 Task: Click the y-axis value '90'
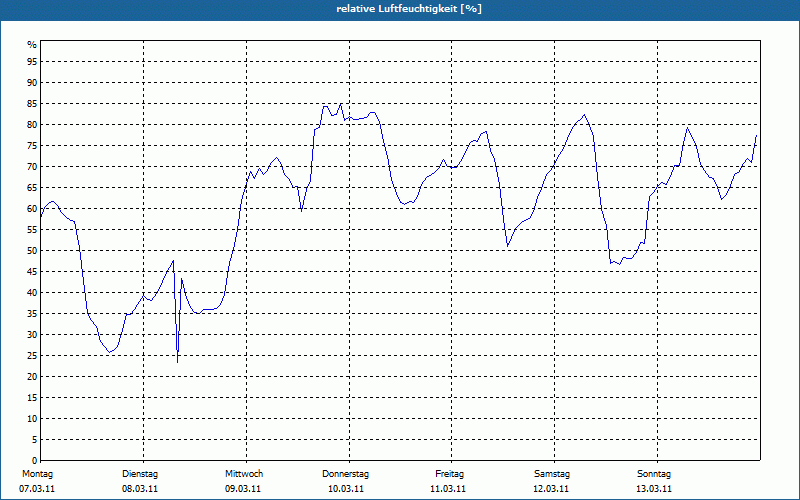point(32,83)
